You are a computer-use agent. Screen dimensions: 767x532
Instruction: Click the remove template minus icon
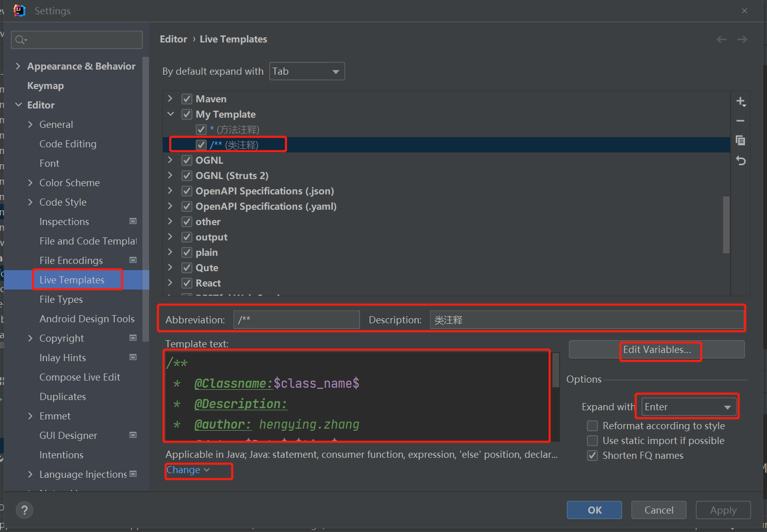pos(740,121)
